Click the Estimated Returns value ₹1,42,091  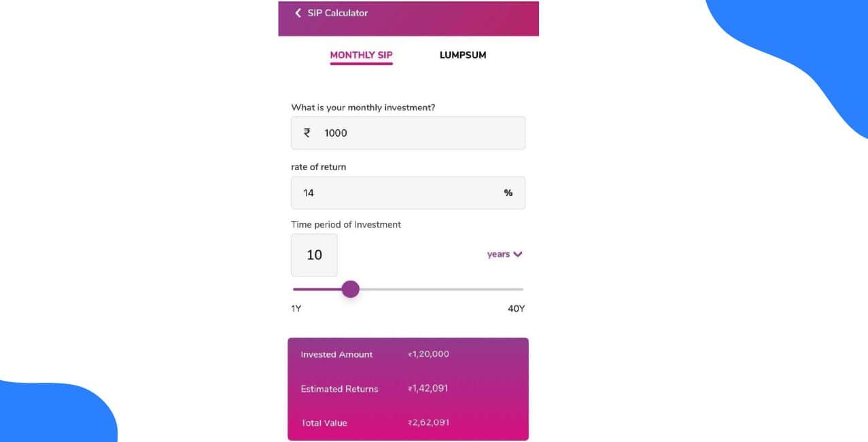point(428,388)
